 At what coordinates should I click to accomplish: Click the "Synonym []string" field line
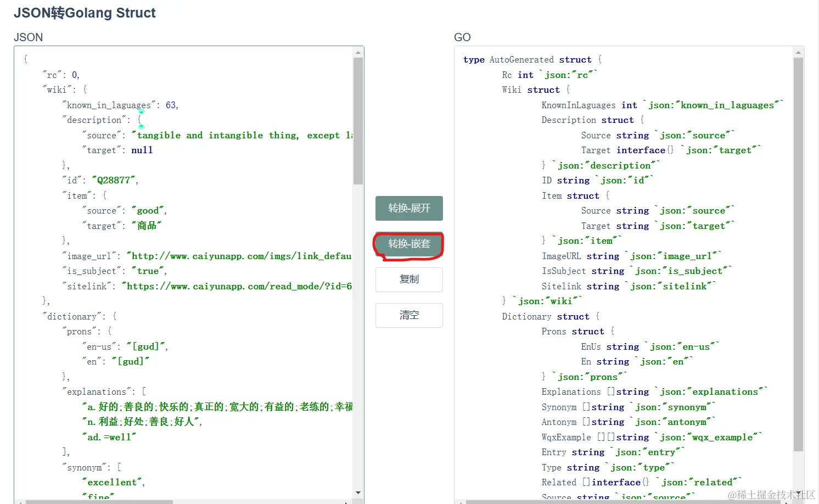click(629, 407)
